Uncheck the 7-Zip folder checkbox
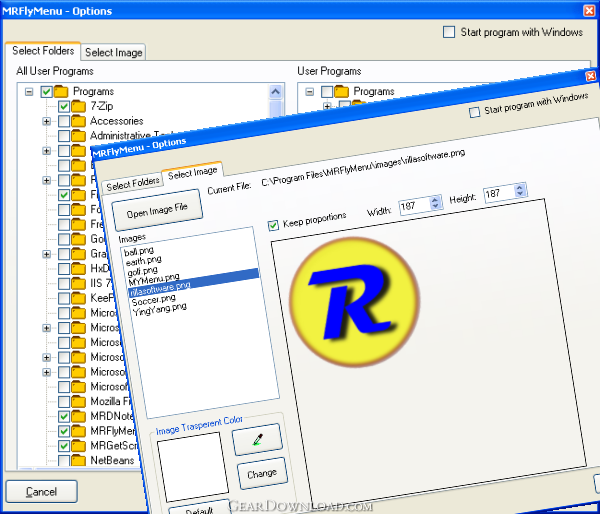 click(x=64, y=106)
